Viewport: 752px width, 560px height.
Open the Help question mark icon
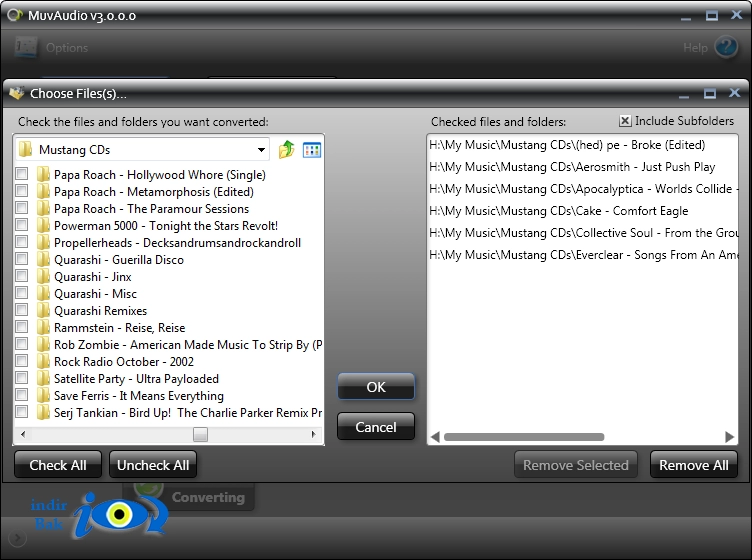point(726,47)
